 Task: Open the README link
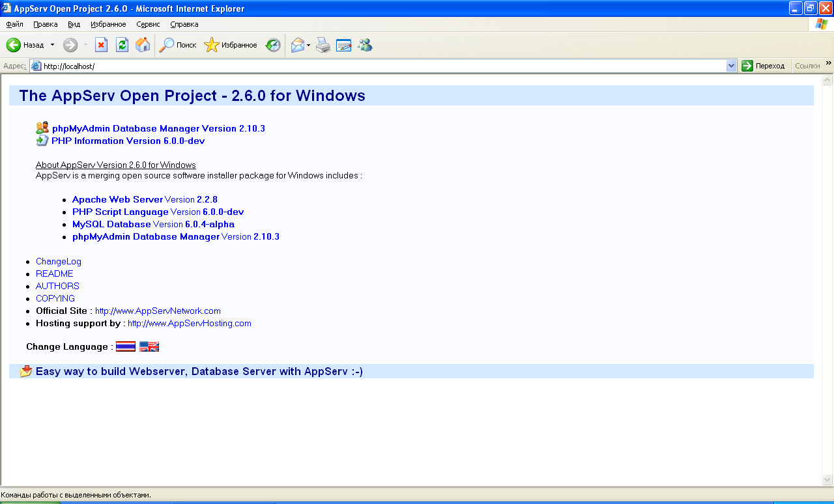tap(55, 273)
